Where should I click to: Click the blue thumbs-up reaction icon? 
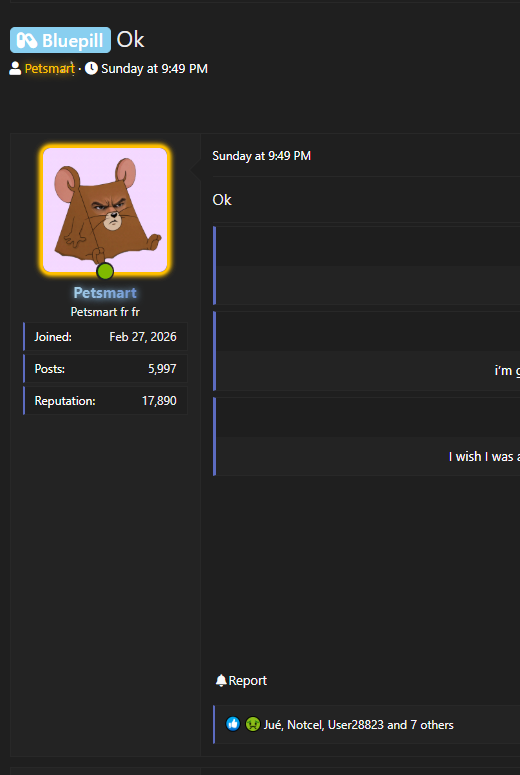pyautogui.click(x=233, y=724)
